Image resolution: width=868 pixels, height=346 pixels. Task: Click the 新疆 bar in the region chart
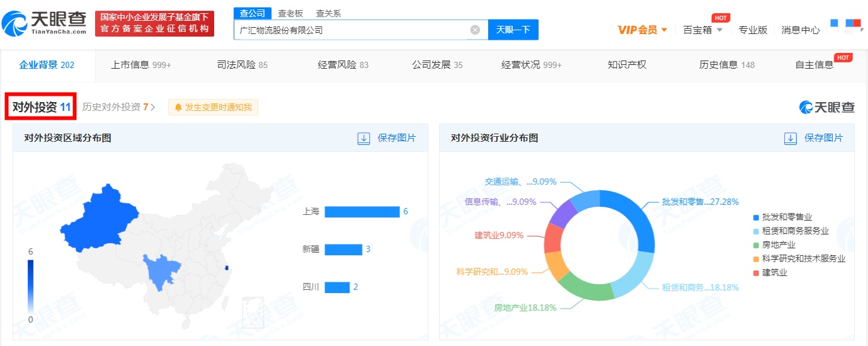pos(343,250)
